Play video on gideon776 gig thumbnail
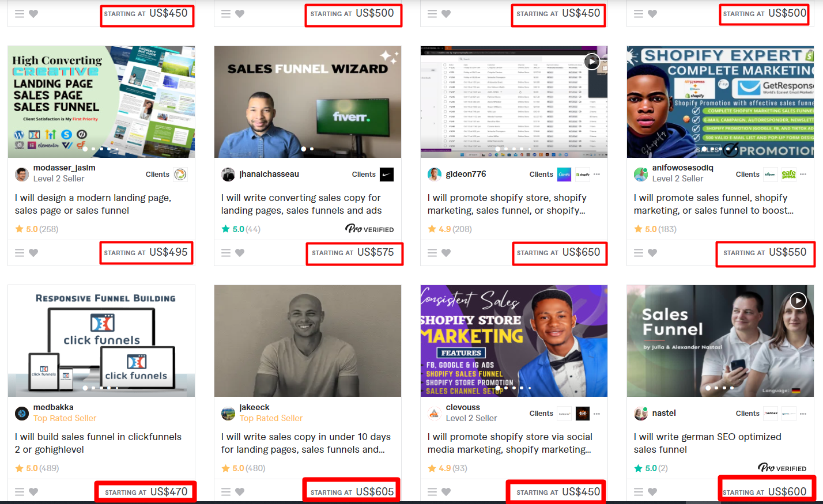 click(x=592, y=62)
